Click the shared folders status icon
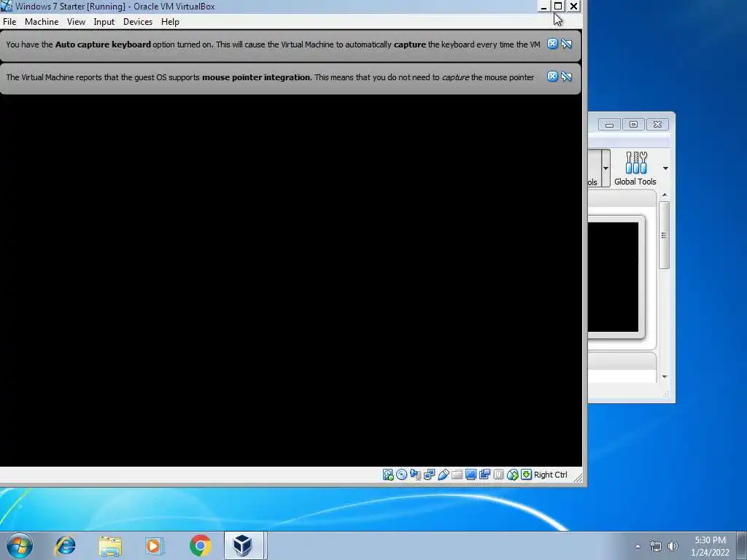747x560 pixels. tap(457, 474)
